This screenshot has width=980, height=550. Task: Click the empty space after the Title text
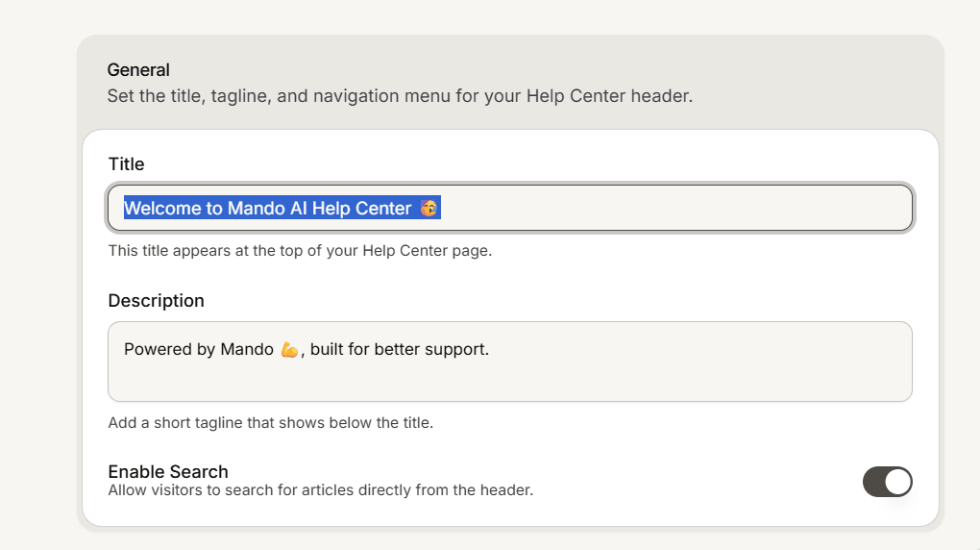coord(675,208)
